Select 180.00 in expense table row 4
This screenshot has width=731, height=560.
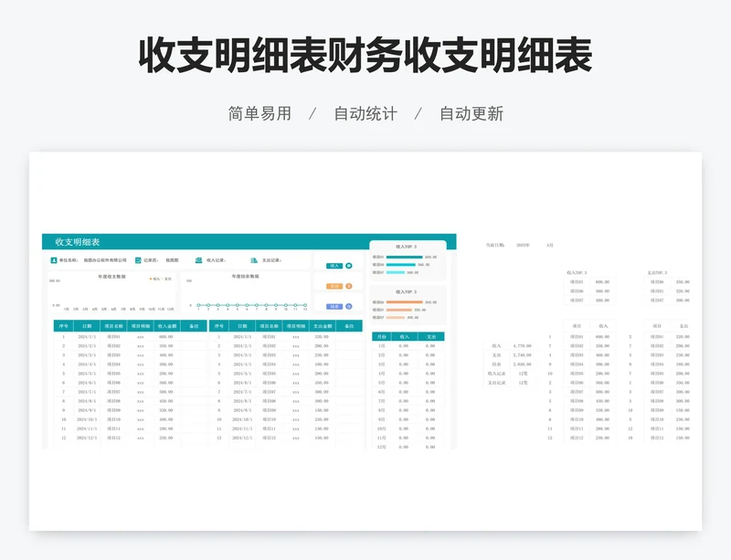coord(322,365)
